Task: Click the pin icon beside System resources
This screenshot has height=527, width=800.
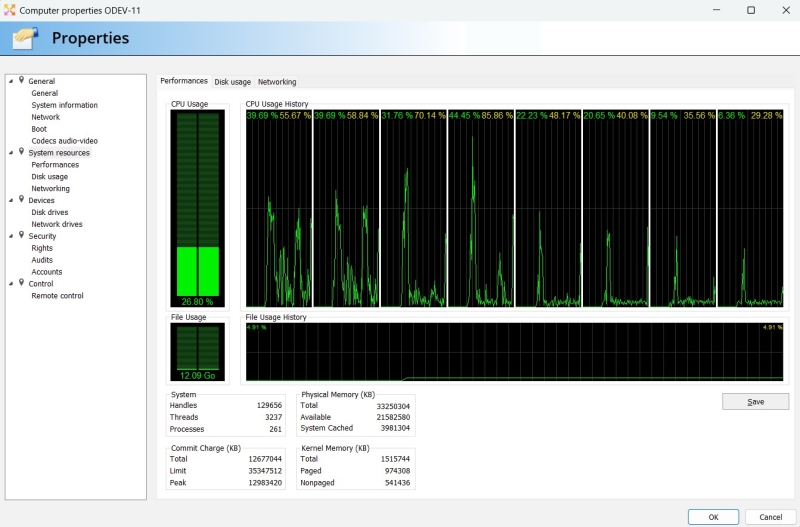Action: (21, 152)
